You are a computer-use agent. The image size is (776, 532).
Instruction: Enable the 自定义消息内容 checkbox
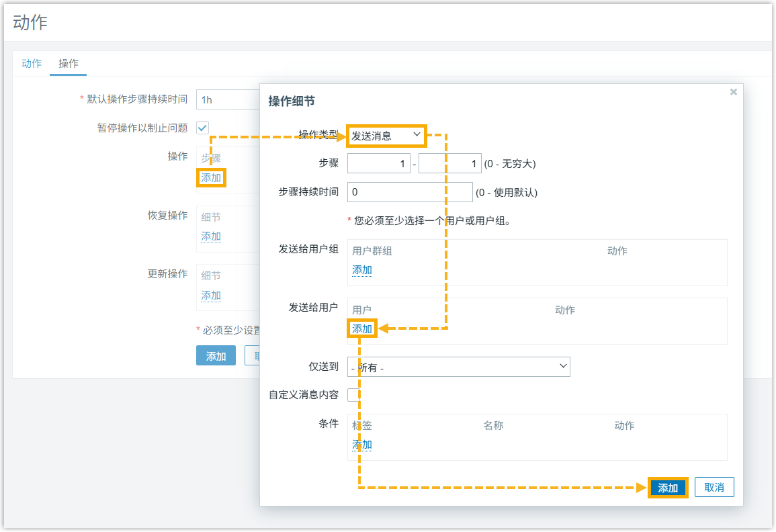(353, 395)
